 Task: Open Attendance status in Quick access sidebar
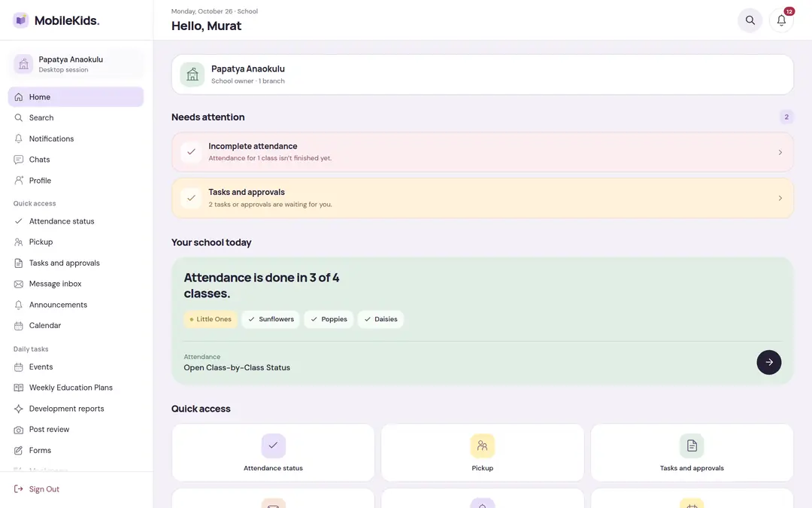(76, 221)
